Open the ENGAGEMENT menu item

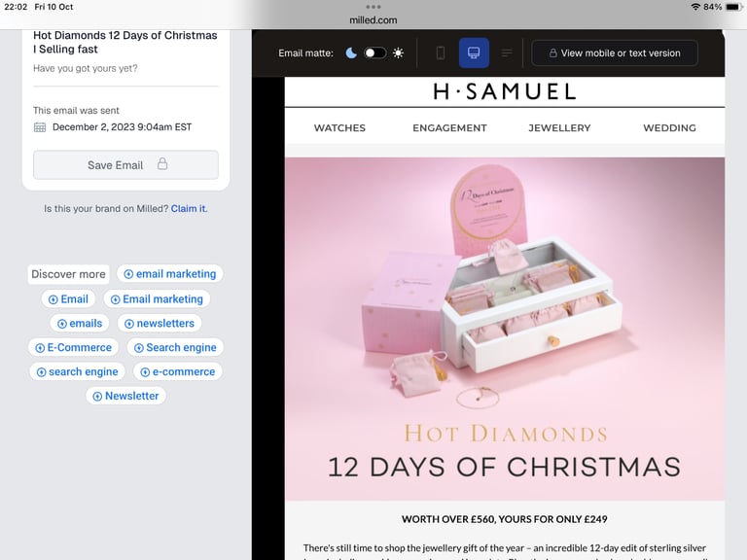tap(449, 127)
